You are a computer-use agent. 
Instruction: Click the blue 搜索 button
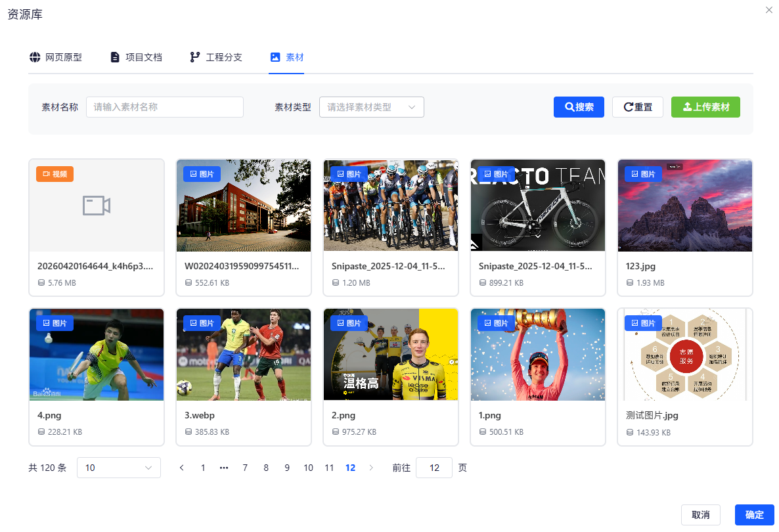(579, 107)
